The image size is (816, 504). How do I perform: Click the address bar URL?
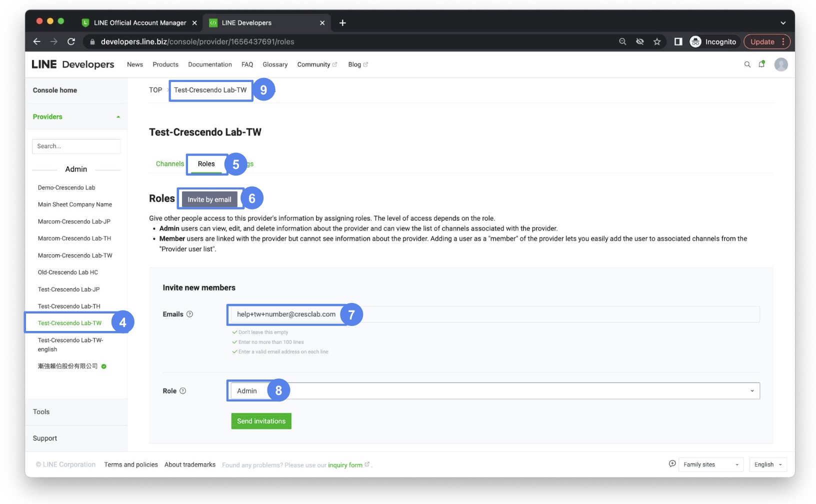[197, 41]
